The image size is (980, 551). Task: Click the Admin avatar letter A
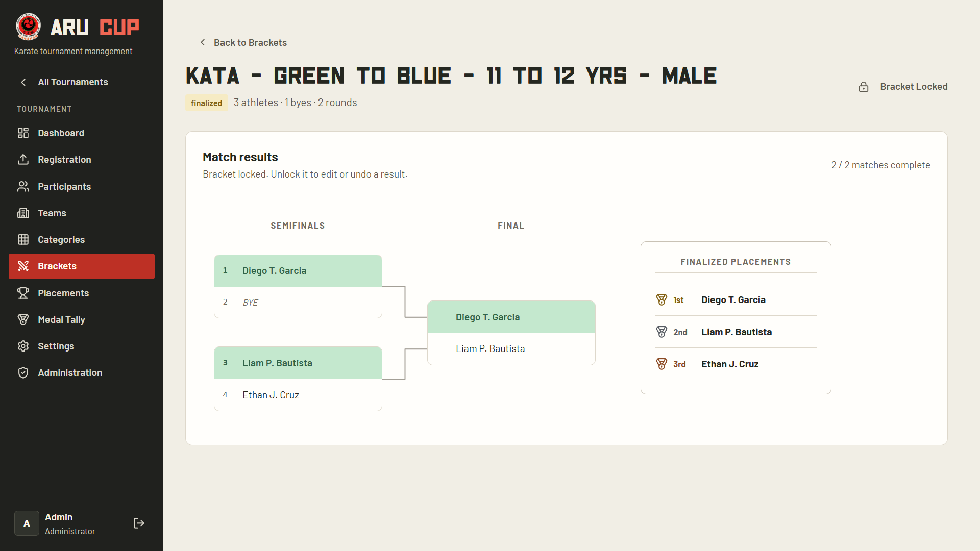[x=27, y=523]
